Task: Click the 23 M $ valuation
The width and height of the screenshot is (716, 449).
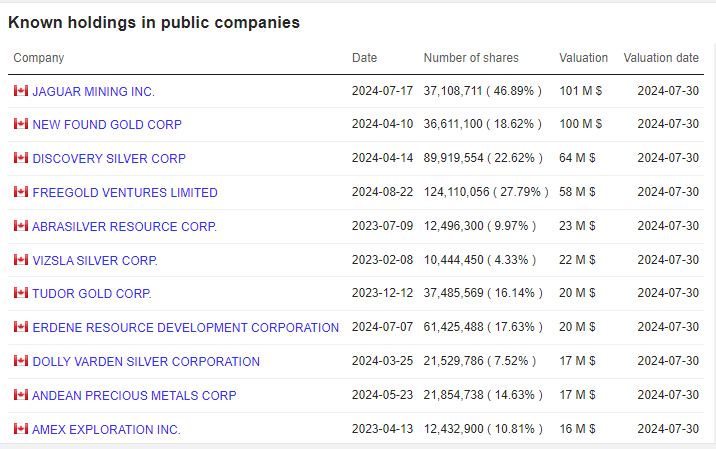Action: [577, 226]
